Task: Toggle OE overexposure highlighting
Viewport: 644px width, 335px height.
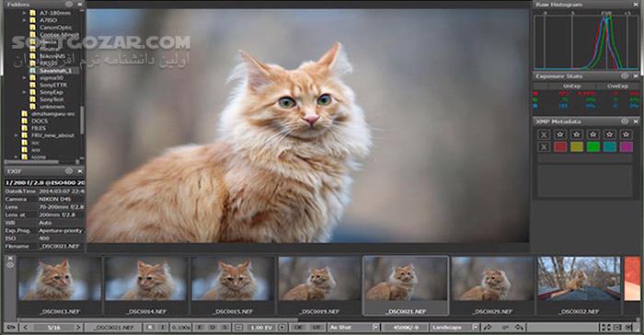Action: (x=299, y=328)
